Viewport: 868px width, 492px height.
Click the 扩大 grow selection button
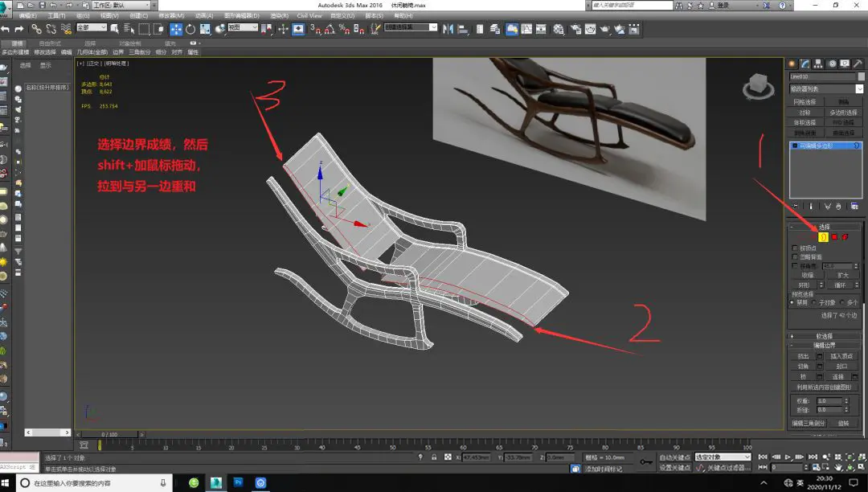(x=842, y=275)
